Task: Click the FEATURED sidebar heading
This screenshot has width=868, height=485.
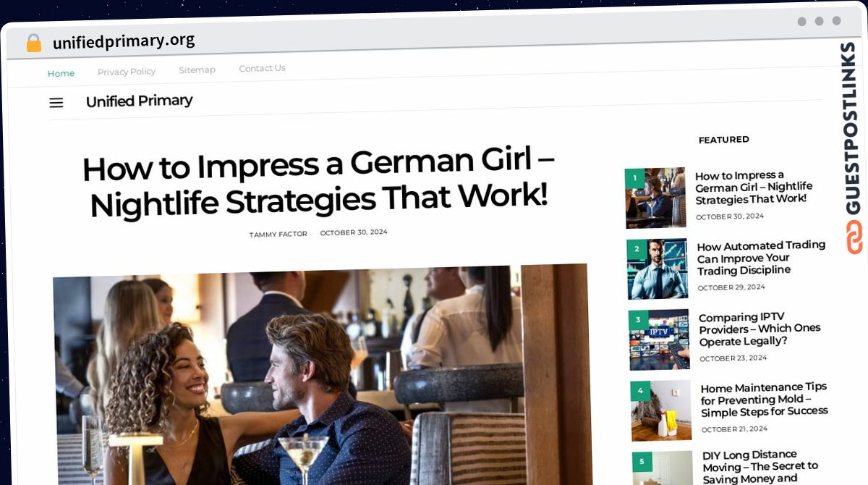Action: coord(724,140)
